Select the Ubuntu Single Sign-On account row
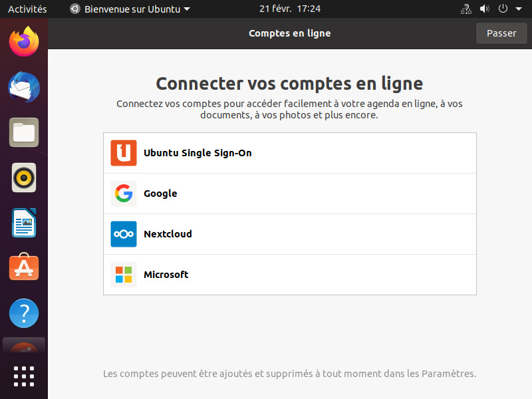This screenshot has width=532, height=399. click(290, 153)
